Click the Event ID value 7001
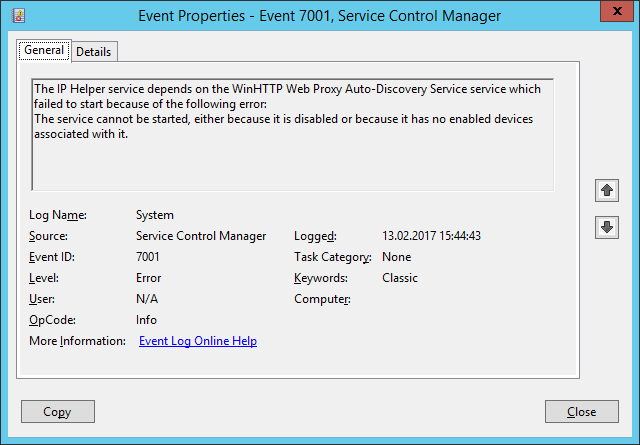Viewport: 640px width, 445px height. pos(148,257)
